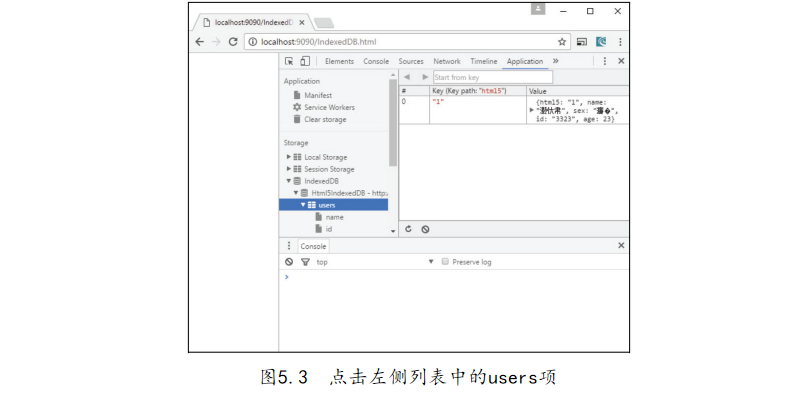Image resolution: width=803 pixels, height=395 pixels.
Task: Select the name index under users
Action: coord(334,217)
